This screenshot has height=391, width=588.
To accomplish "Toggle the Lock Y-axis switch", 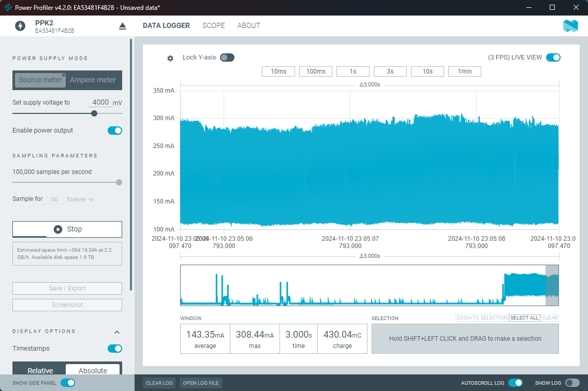I will pyautogui.click(x=227, y=57).
